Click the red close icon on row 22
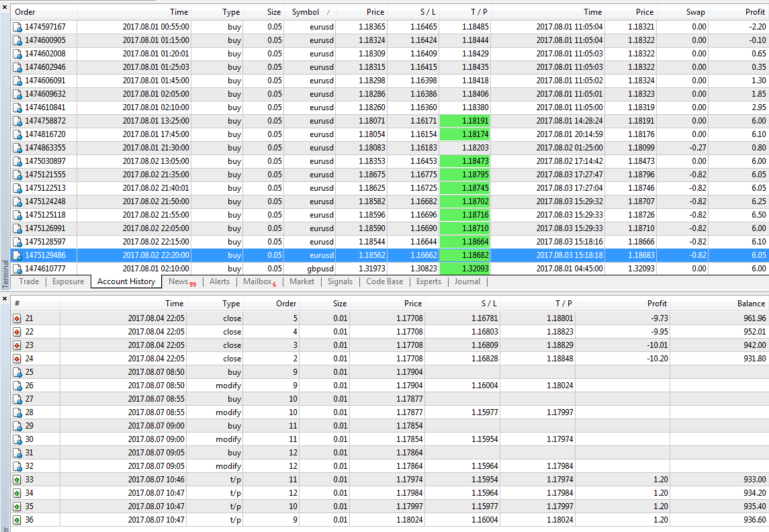This screenshot has width=769, height=532. [17, 332]
